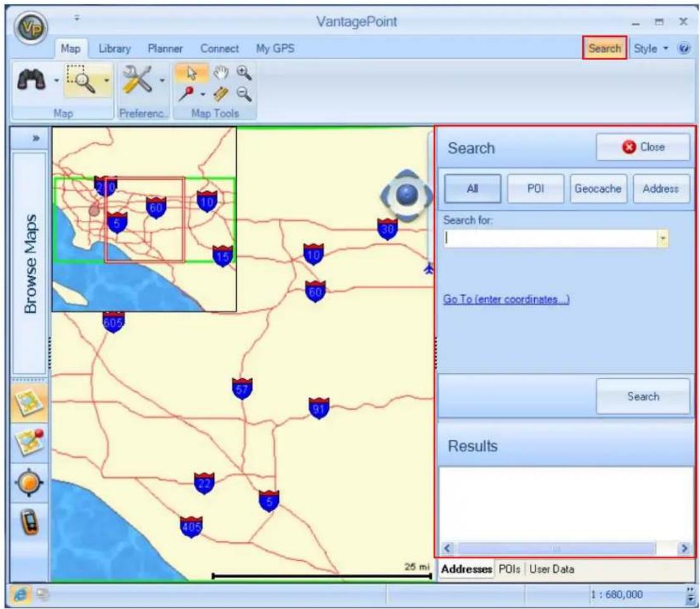Click the network computers status bar icon
This screenshot has height=609, width=700.
(x=42, y=594)
